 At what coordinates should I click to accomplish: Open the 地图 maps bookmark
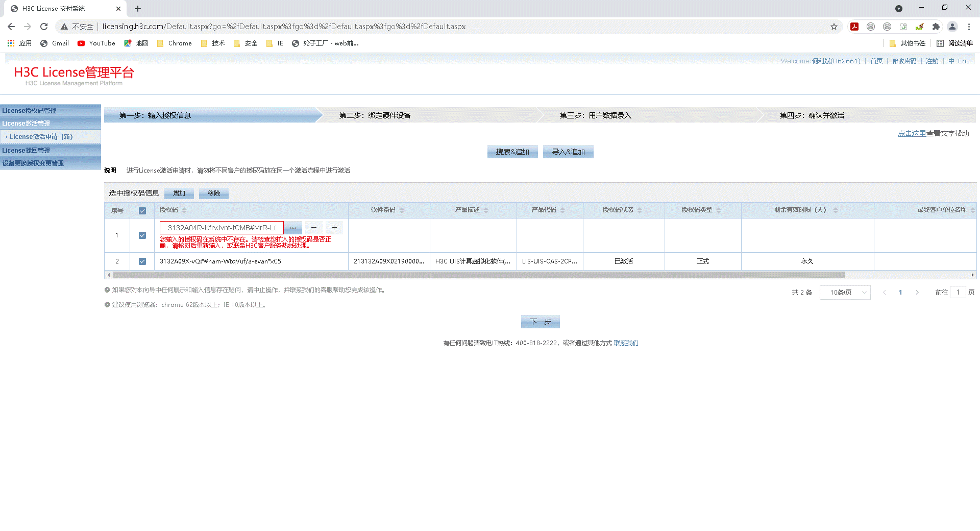pos(136,43)
